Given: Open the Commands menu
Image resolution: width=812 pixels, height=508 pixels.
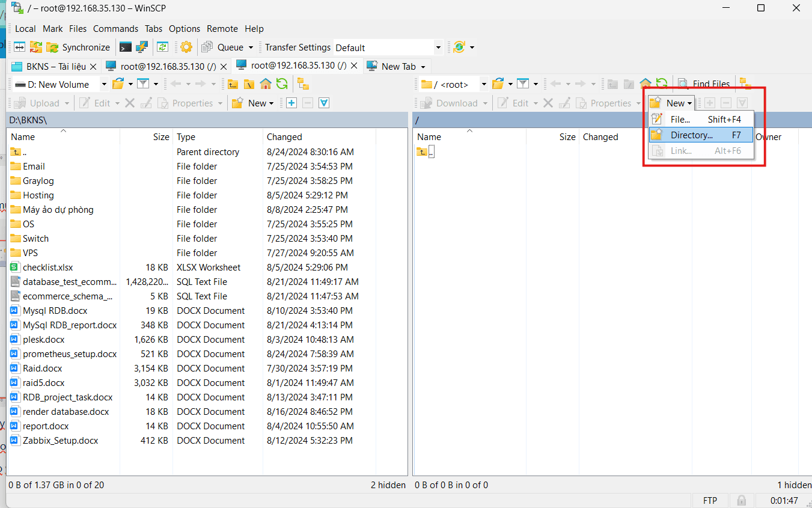Looking at the screenshot, I should (115, 28).
